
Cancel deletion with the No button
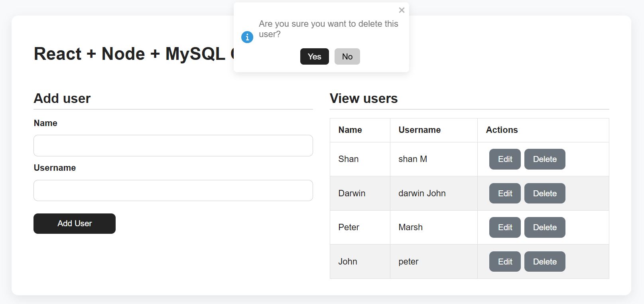(x=347, y=57)
